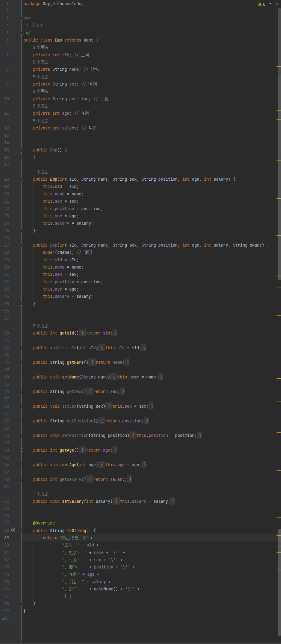Click 'Day_5.ChooseToDo' in the package statement
This screenshot has height=644, width=281.
[x=62, y=4]
